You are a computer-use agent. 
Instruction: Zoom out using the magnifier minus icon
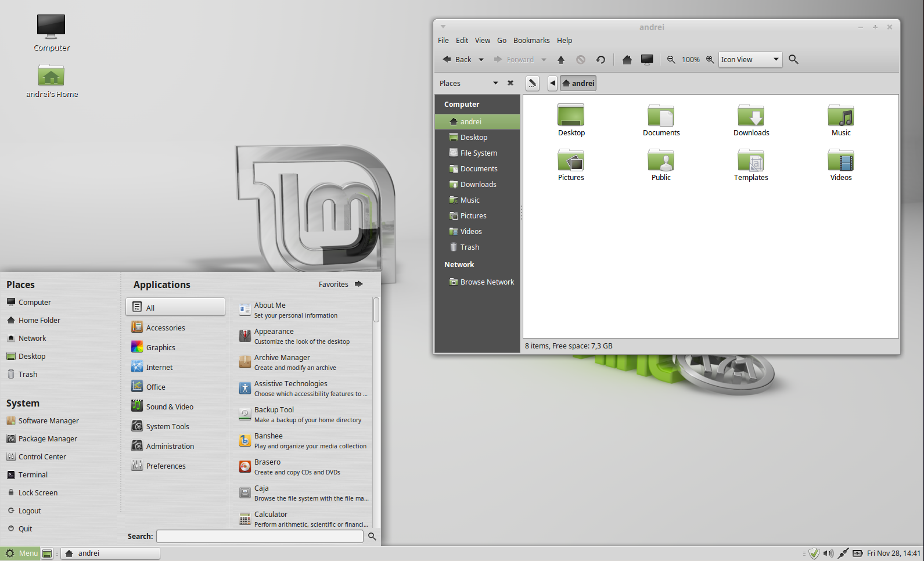pyautogui.click(x=671, y=60)
